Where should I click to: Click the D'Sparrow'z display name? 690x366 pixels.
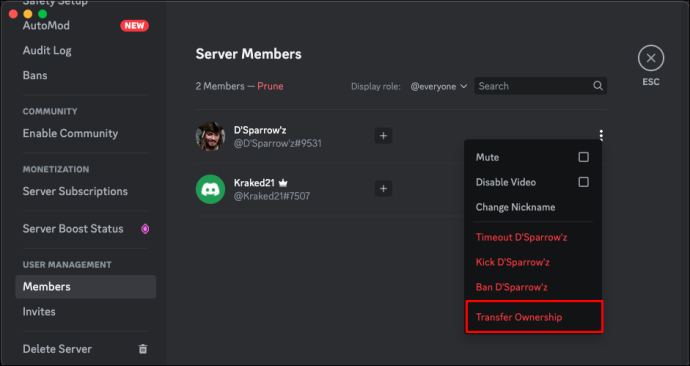point(260,130)
